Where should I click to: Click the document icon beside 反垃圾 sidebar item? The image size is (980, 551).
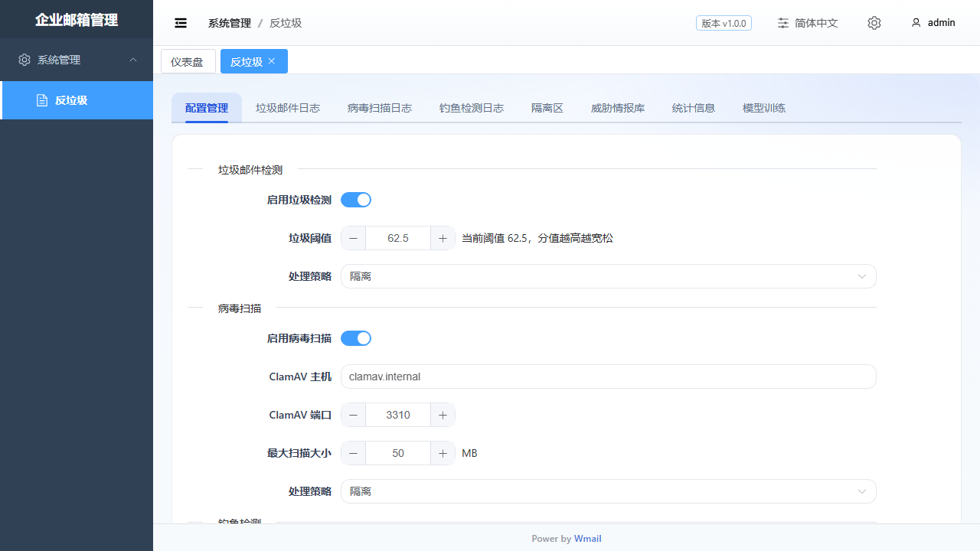coord(42,100)
